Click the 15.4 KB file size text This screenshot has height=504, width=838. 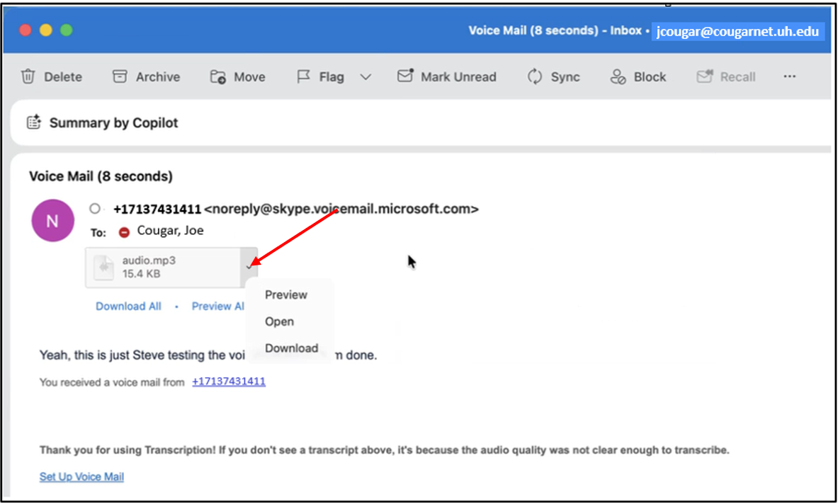(141, 274)
